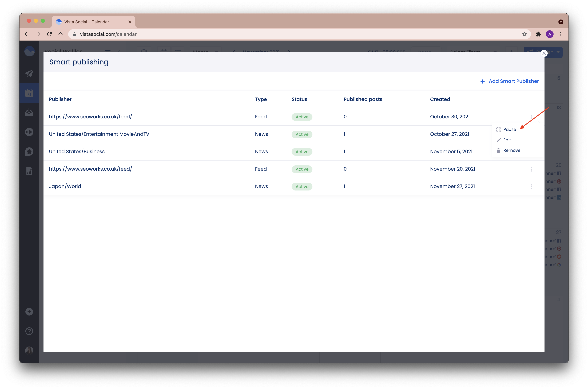Click October 27, 2021 created date
The width and height of the screenshot is (588, 389).
click(x=450, y=134)
